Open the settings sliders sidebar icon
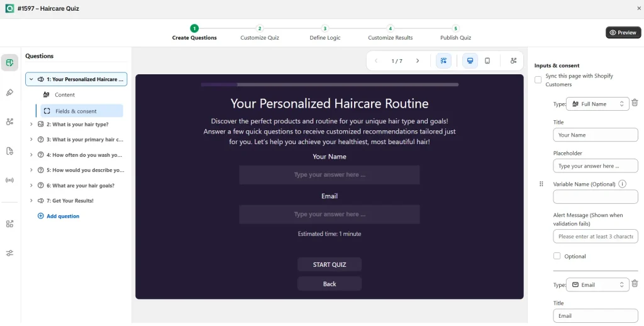This screenshot has width=644, height=326. (x=9, y=253)
